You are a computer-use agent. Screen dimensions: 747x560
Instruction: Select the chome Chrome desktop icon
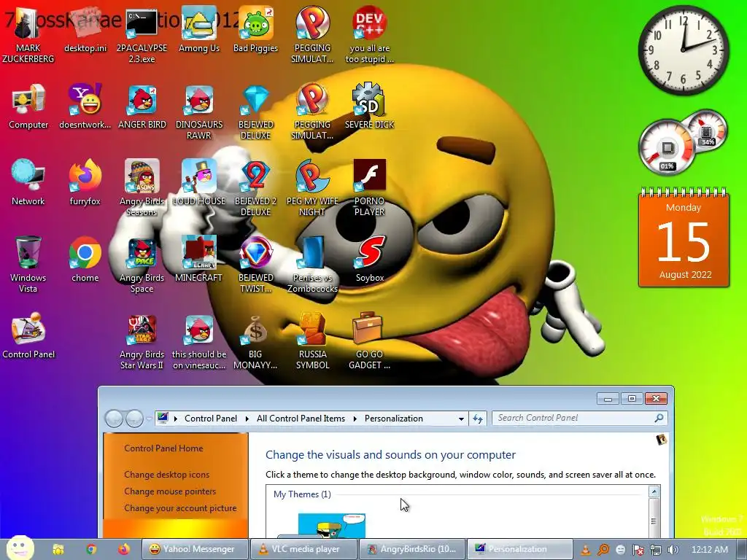pos(85,260)
